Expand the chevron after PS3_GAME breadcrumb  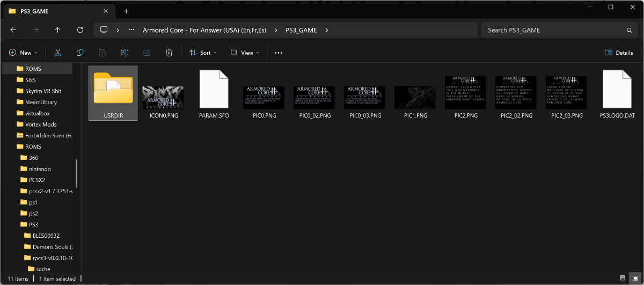327,30
